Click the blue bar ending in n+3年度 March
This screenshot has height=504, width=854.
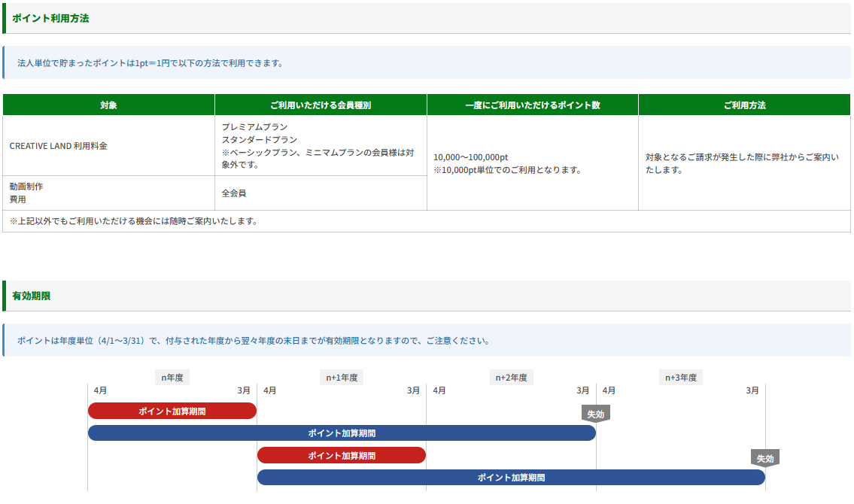(511, 478)
